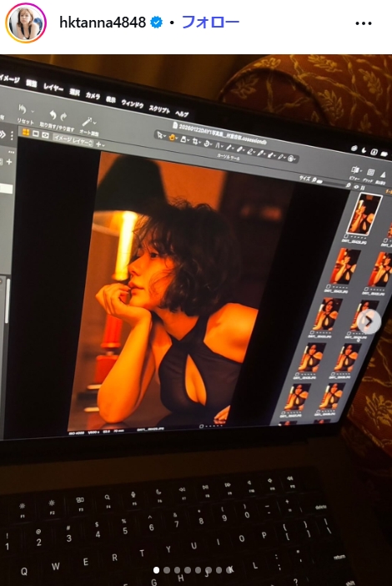Click the undo arrow icon
Screen dimensions: 392x586
point(53,114)
